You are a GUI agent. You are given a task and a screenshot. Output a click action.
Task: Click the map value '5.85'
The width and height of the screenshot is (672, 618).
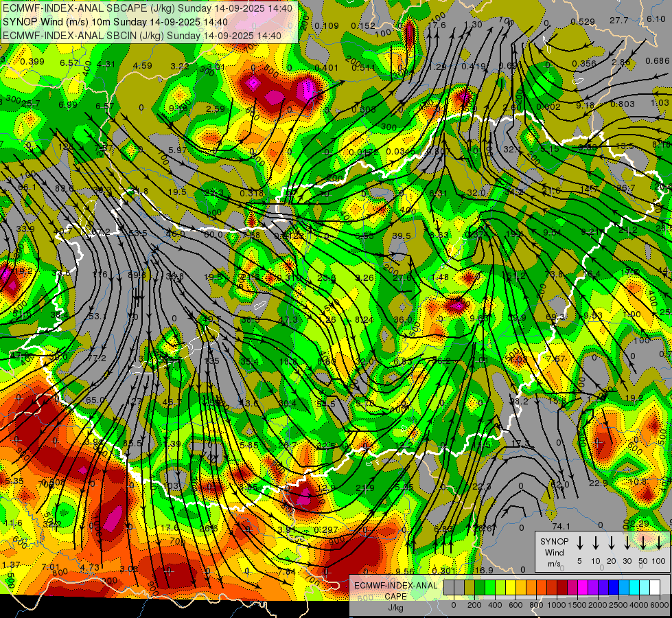pyautogui.click(x=249, y=445)
